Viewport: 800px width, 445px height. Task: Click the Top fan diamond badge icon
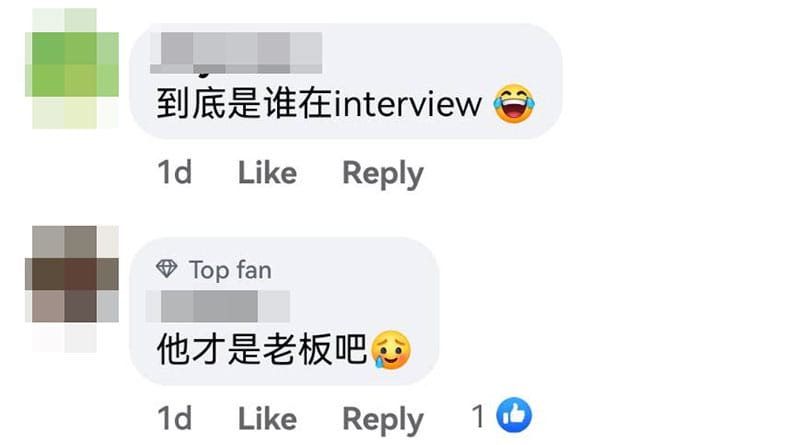point(166,268)
